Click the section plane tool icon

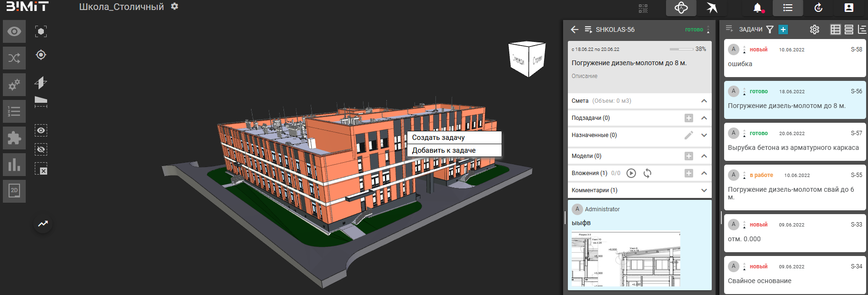click(41, 83)
